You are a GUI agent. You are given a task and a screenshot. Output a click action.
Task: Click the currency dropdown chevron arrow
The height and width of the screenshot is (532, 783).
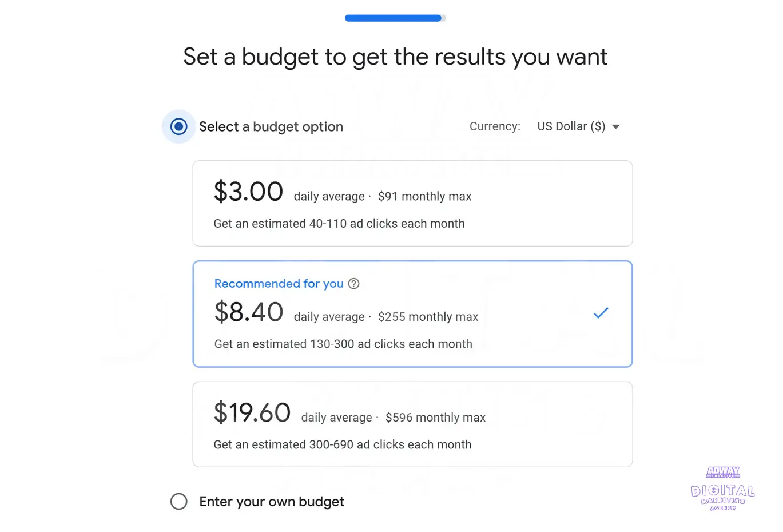pyautogui.click(x=616, y=126)
